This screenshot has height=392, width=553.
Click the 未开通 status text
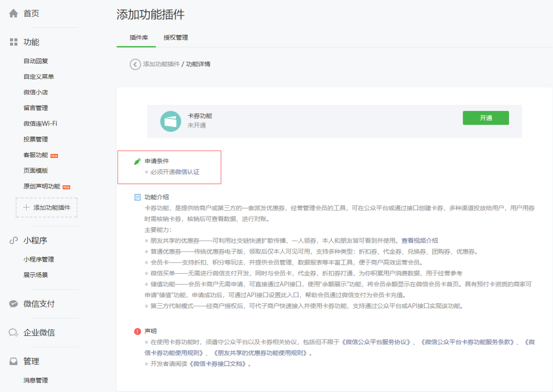197,125
